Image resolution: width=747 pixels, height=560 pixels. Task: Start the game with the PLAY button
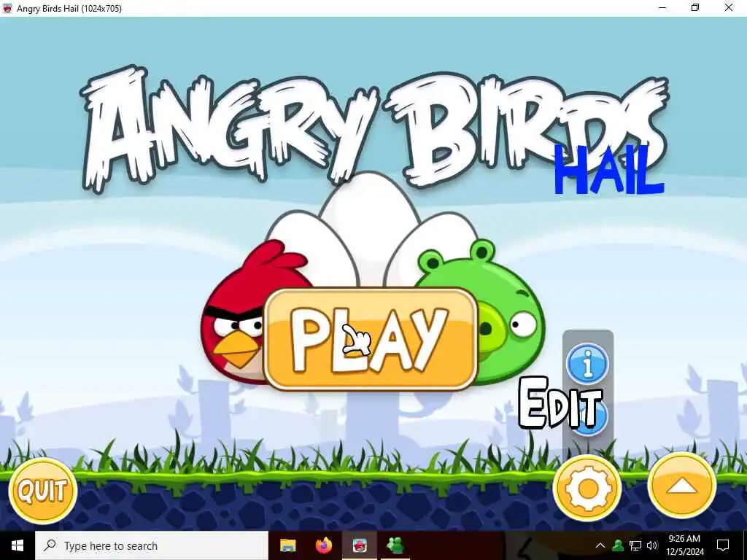point(371,339)
